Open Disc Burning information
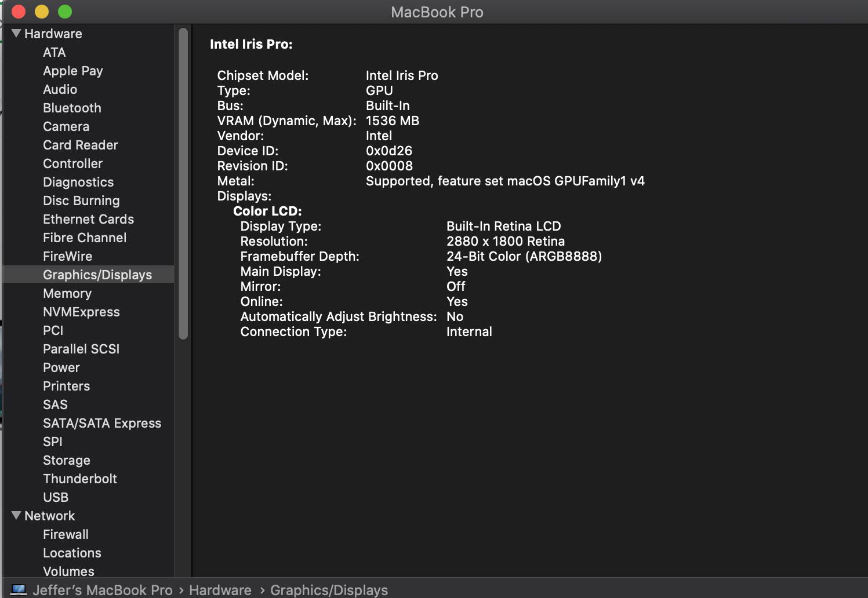Screen dimensions: 868x598 click(81, 200)
